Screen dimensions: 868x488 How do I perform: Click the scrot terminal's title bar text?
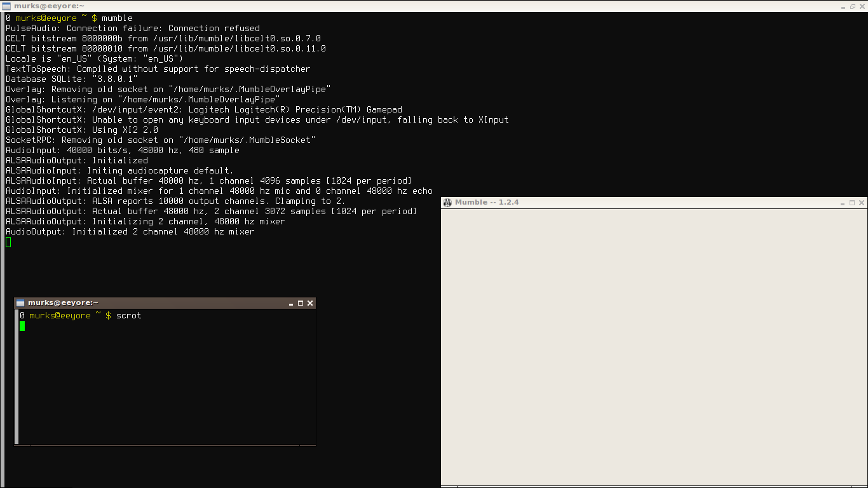[63, 303]
